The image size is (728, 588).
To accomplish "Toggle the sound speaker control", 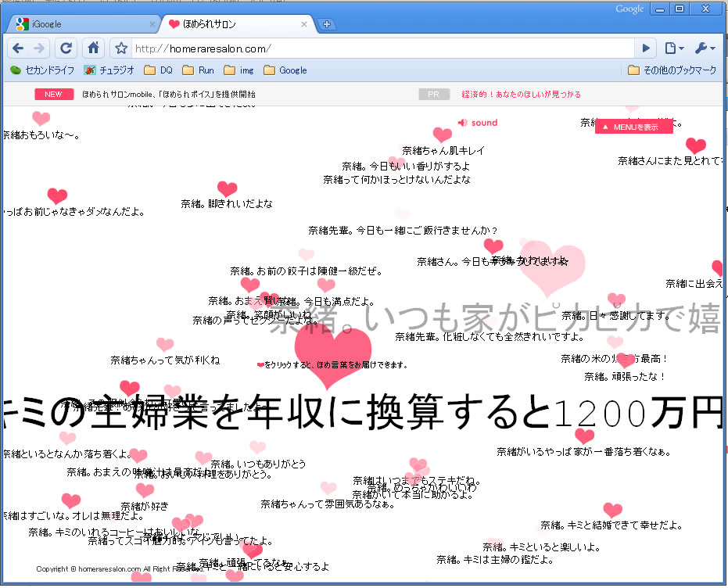I will [478, 123].
